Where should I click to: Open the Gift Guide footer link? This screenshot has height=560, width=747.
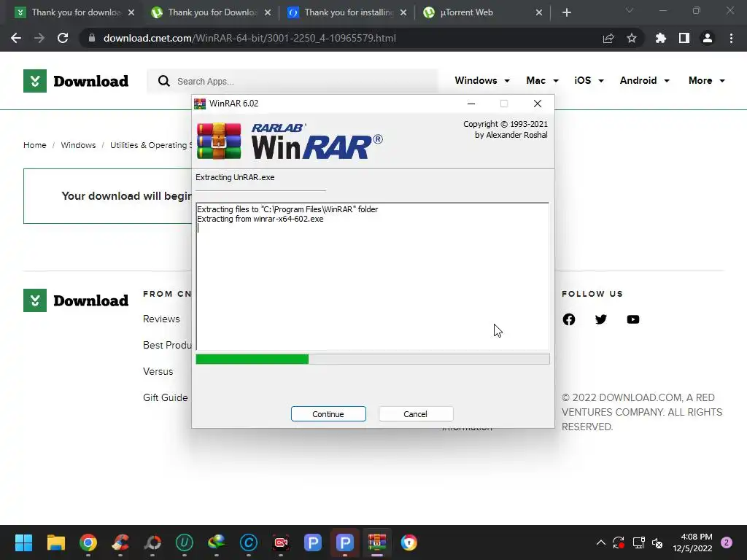[166, 397]
